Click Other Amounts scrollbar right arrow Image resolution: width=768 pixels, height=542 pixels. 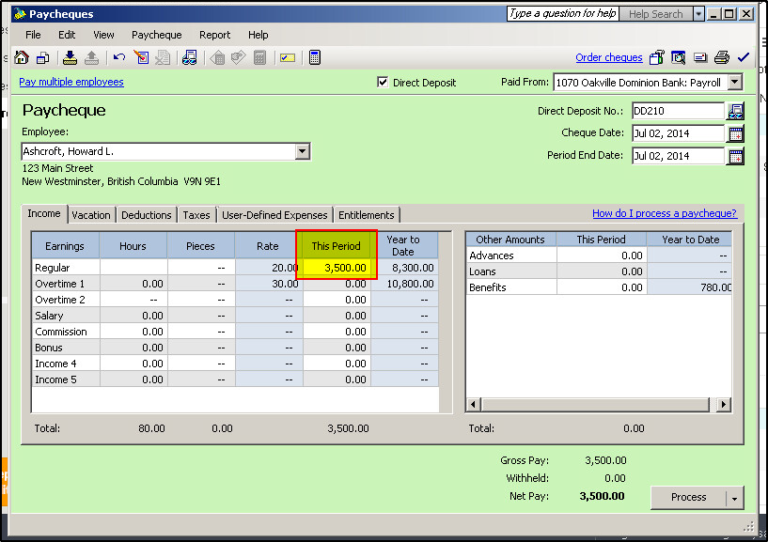(723, 404)
